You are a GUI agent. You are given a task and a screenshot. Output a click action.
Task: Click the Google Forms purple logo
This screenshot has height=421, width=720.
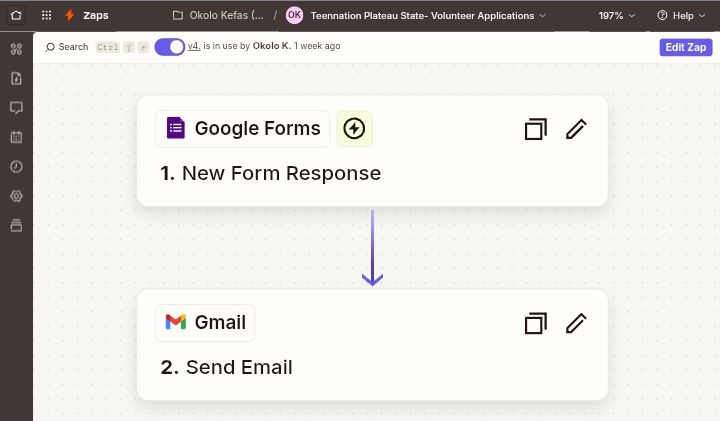click(175, 128)
